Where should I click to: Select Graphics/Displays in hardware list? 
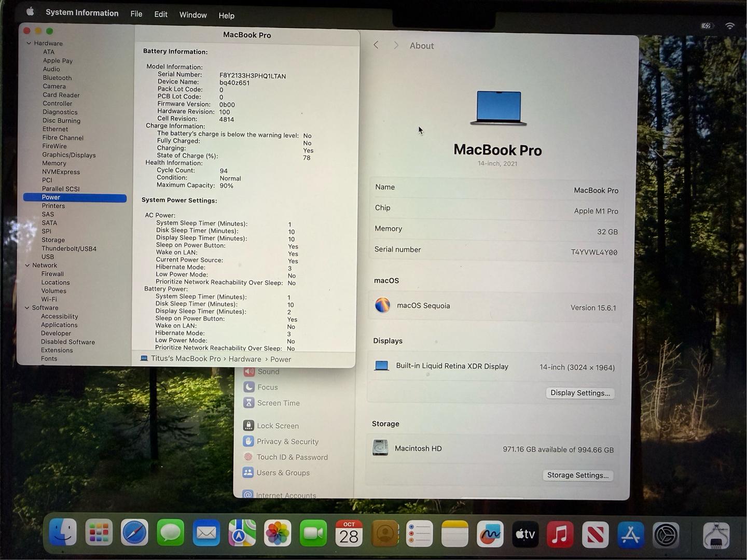[x=69, y=155]
